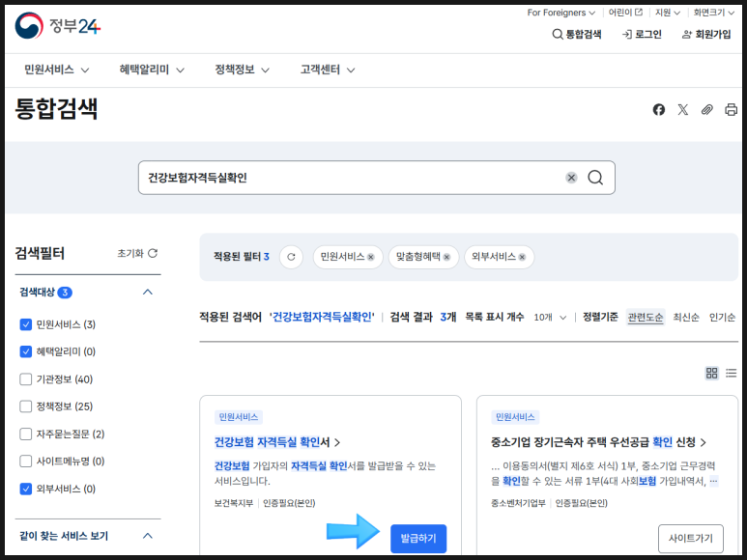This screenshot has width=747, height=560.
Task: Copy the page link with the paperclip icon
Action: point(707,110)
